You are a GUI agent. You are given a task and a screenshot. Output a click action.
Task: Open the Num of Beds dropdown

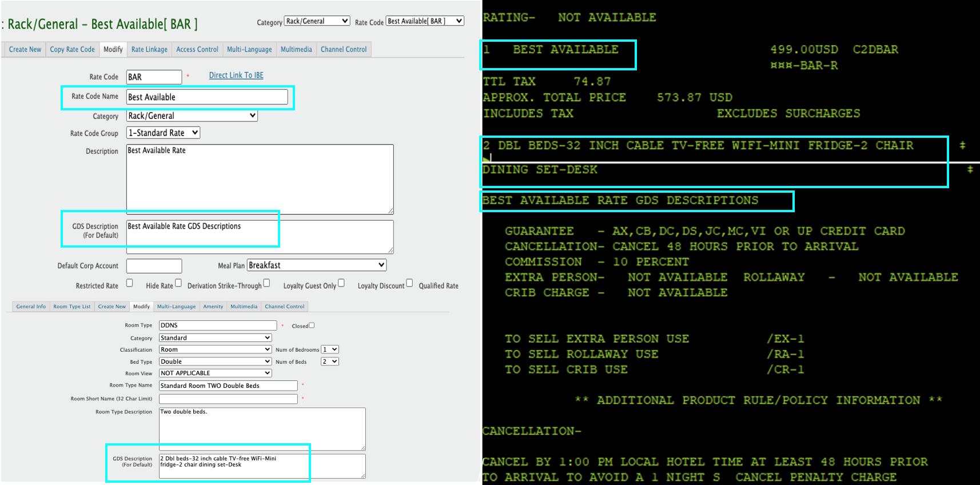point(330,361)
